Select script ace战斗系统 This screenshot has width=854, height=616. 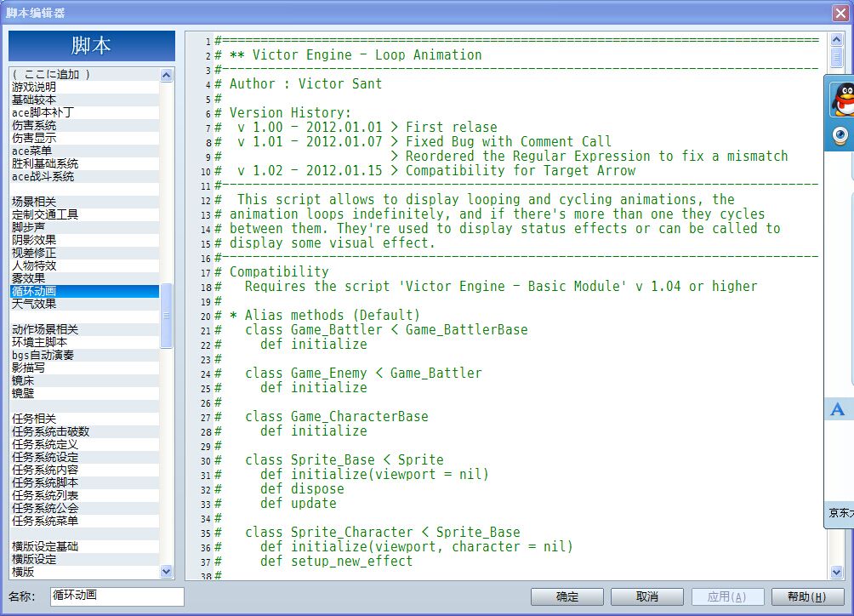pos(85,176)
